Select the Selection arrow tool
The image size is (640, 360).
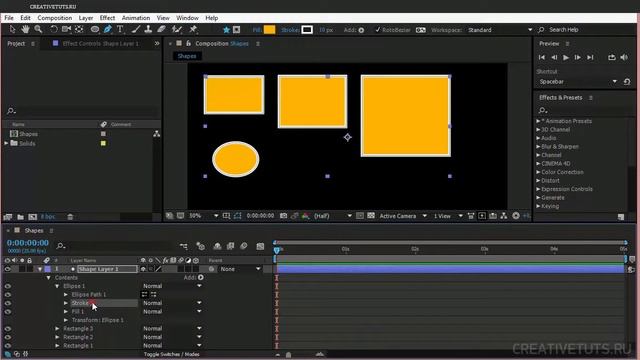[12, 29]
